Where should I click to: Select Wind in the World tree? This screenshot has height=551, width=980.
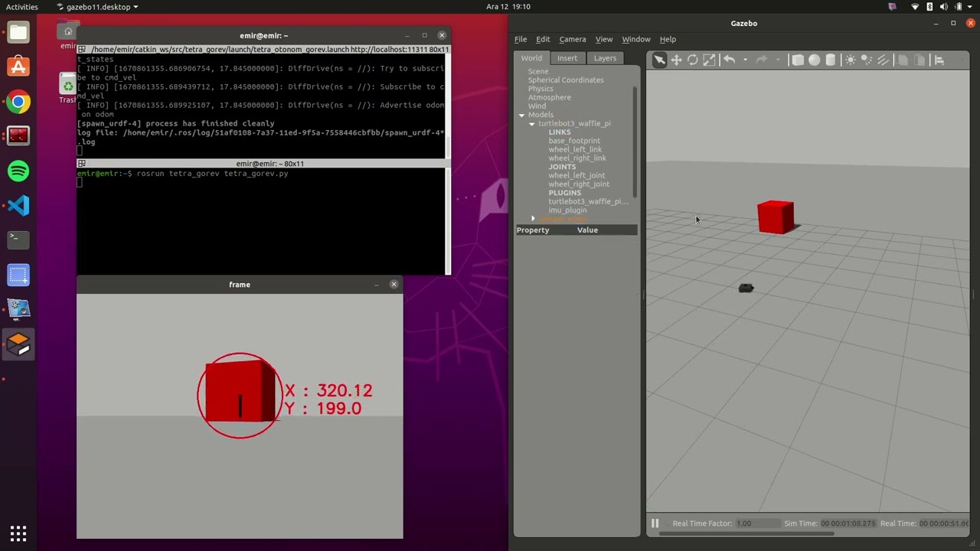click(x=537, y=106)
